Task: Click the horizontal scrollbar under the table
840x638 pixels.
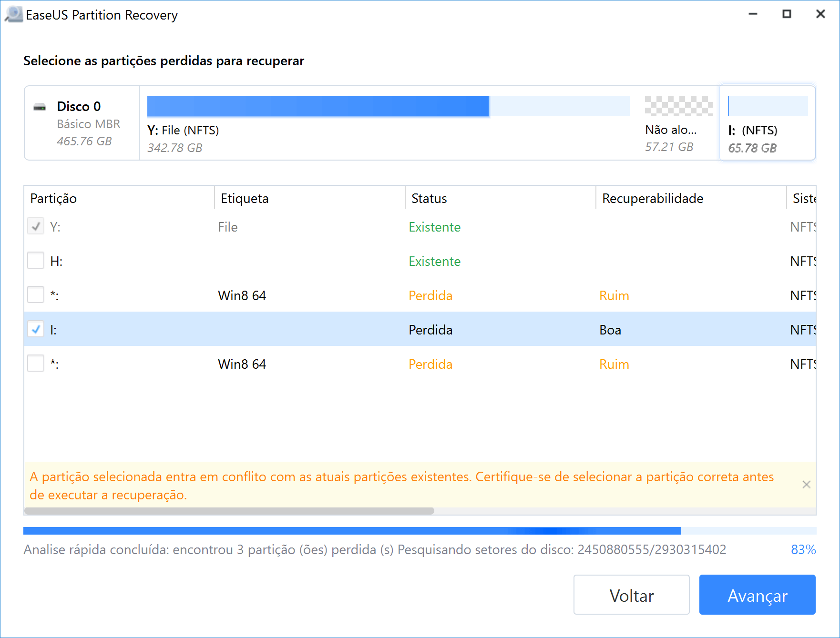Action: (x=229, y=511)
